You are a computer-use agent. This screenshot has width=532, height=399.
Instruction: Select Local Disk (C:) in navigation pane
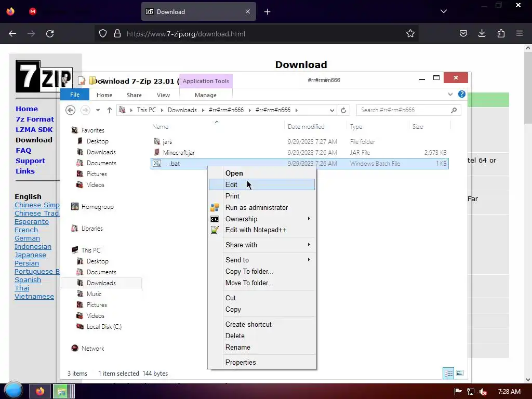point(104,326)
